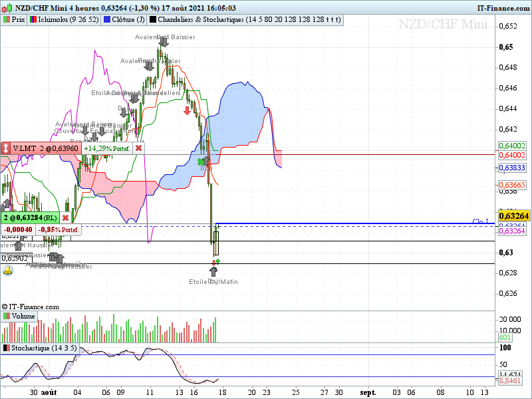
Task: Click the red order drag handle arrows
Action: [x=5, y=148]
